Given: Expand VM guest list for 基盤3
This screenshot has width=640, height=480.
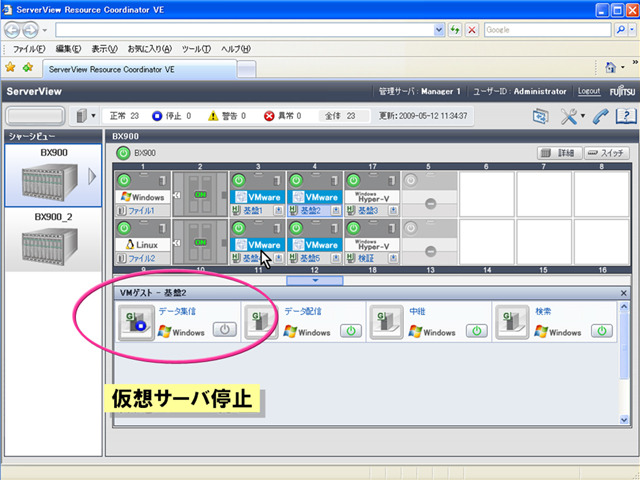Looking at the screenshot, I should (x=393, y=210).
